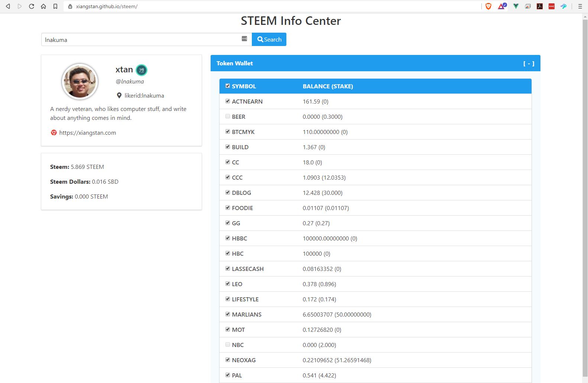Viewport: 588px width, 383px height.
Task: Click the page vertical scrollbar
Action: 585,198
